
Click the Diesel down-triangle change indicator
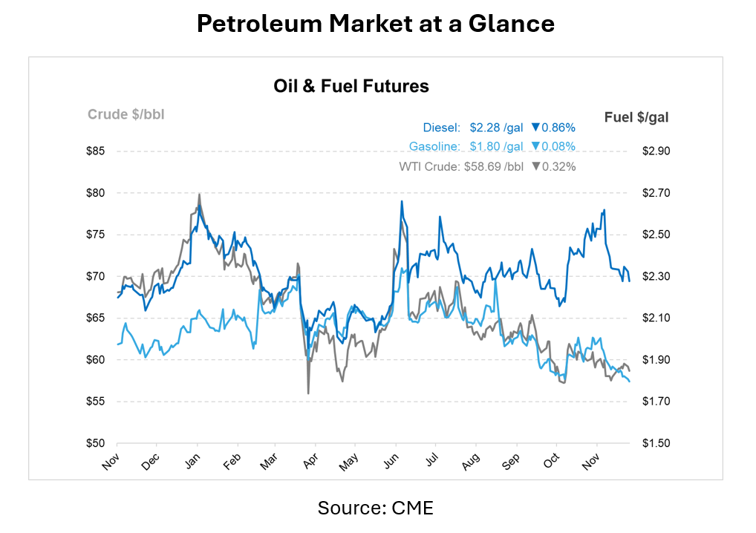(x=535, y=127)
